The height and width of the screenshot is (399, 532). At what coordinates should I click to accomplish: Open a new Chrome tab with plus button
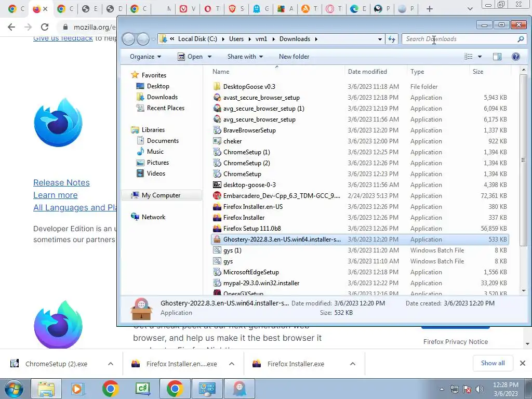pyautogui.click(x=430, y=9)
